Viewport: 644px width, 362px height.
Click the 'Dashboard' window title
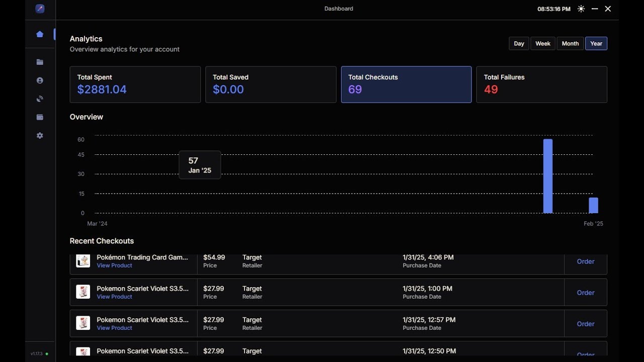(339, 9)
